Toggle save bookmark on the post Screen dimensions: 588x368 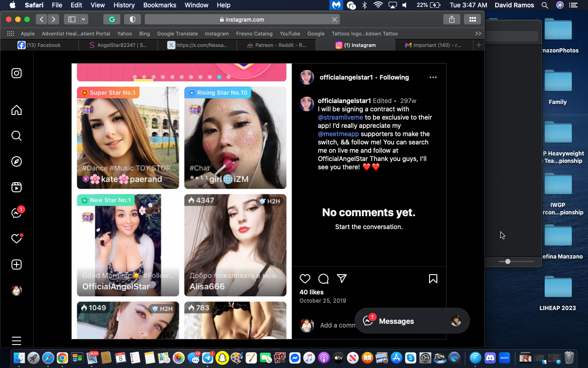pos(433,279)
